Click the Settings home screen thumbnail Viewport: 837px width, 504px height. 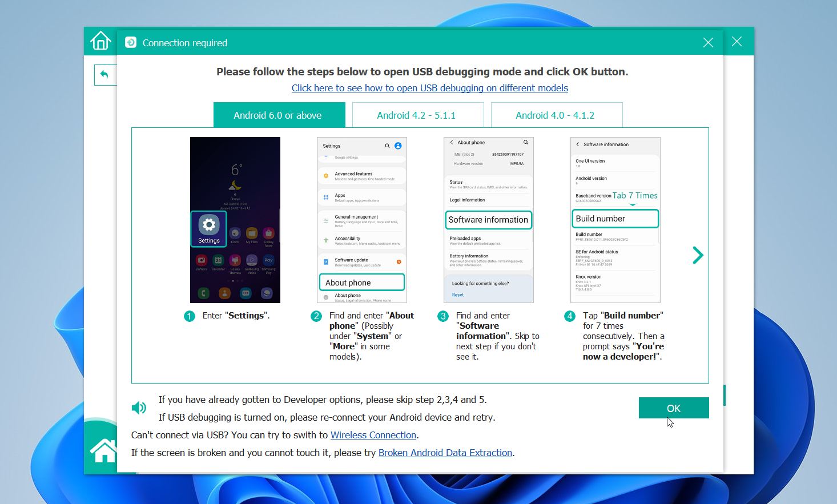click(x=235, y=220)
